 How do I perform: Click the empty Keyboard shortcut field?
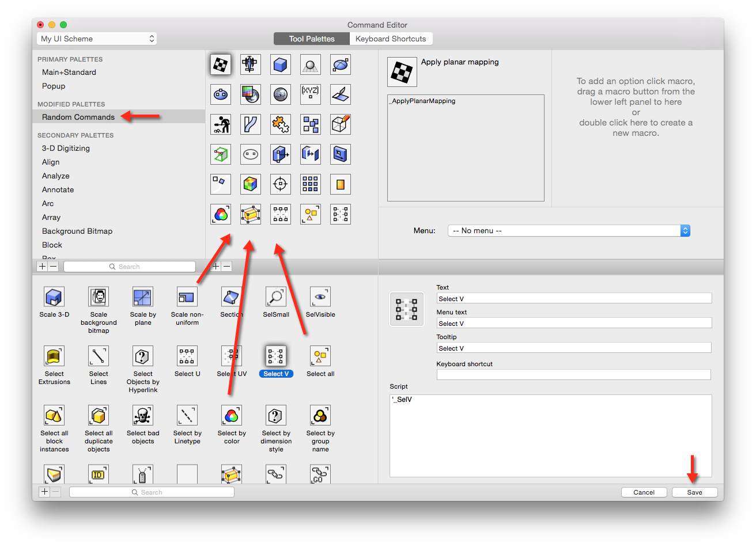point(574,374)
